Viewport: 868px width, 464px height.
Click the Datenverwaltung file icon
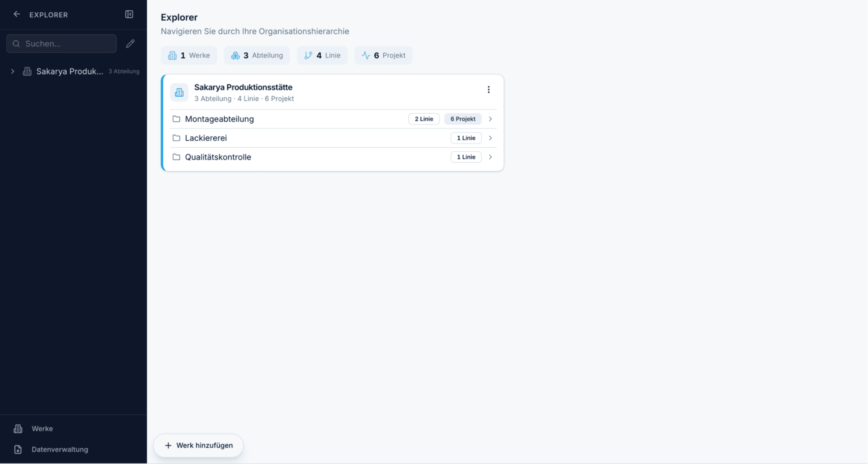pos(18,449)
